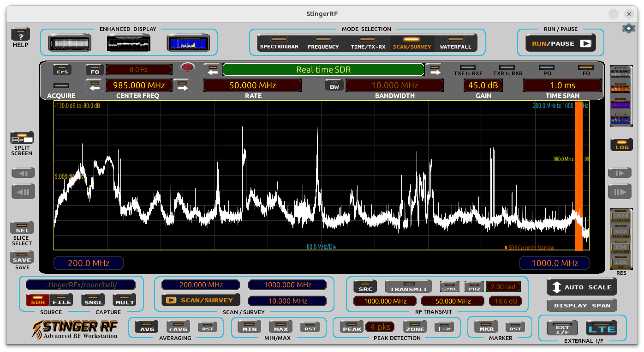Viewport: 644px width, 352px height.
Task: Click DISPLAY SPAN button
Action: (x=582, y=305)
